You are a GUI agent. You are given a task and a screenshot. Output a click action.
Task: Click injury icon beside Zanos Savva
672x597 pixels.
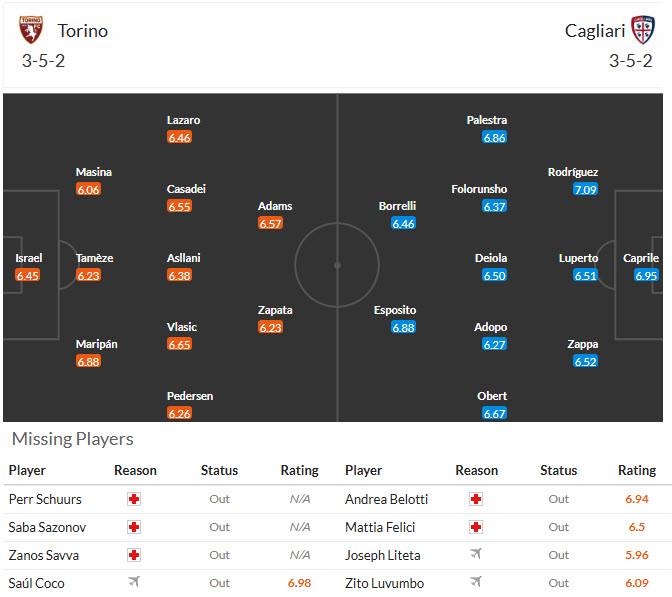134,555
